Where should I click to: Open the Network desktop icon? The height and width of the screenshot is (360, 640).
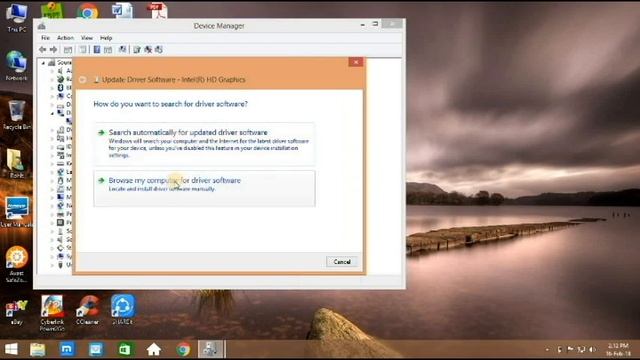tap(16, 65)
